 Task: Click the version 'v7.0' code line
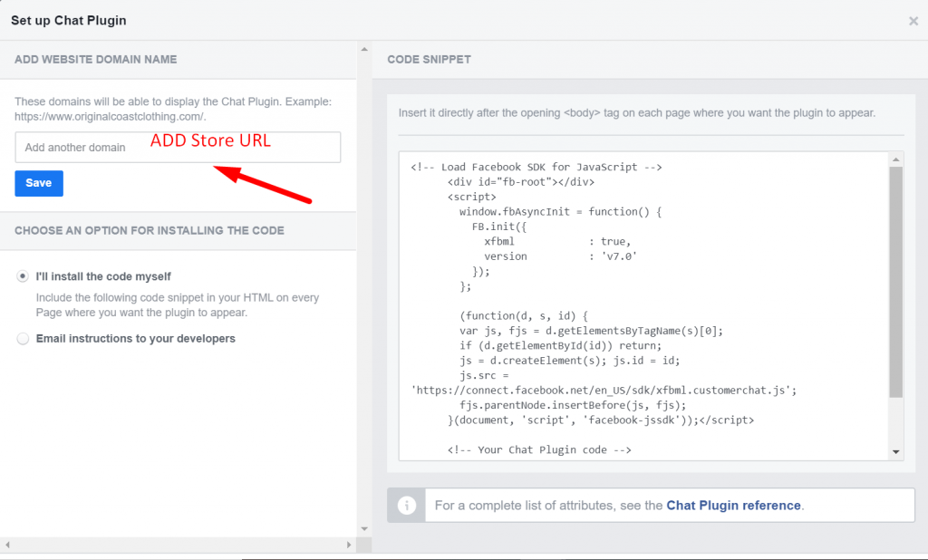click(x=560, y=257)
